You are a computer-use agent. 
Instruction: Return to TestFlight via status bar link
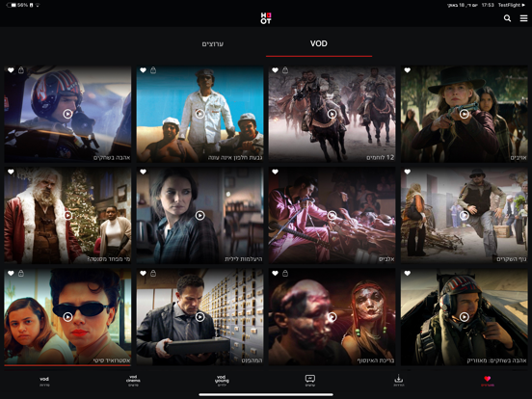[x=512, y=5]
